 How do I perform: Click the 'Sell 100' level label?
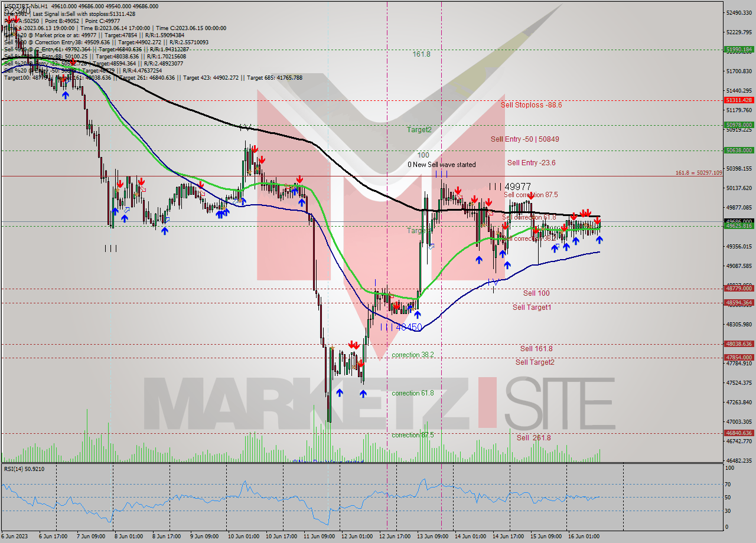536,293
